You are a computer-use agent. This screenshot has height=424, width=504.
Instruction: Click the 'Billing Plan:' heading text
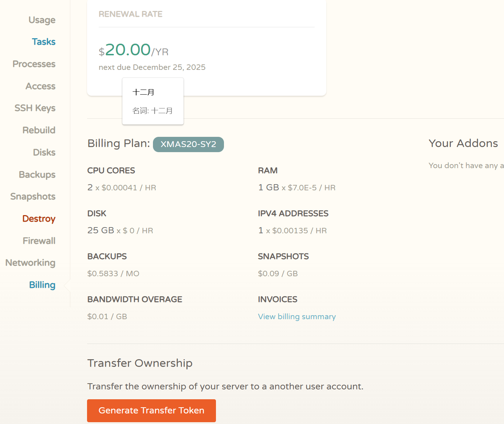[x=119, y=143]
